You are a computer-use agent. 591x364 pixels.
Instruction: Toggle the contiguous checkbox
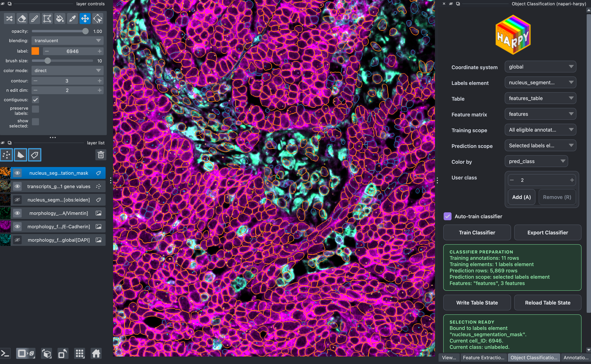pos(35,100)
